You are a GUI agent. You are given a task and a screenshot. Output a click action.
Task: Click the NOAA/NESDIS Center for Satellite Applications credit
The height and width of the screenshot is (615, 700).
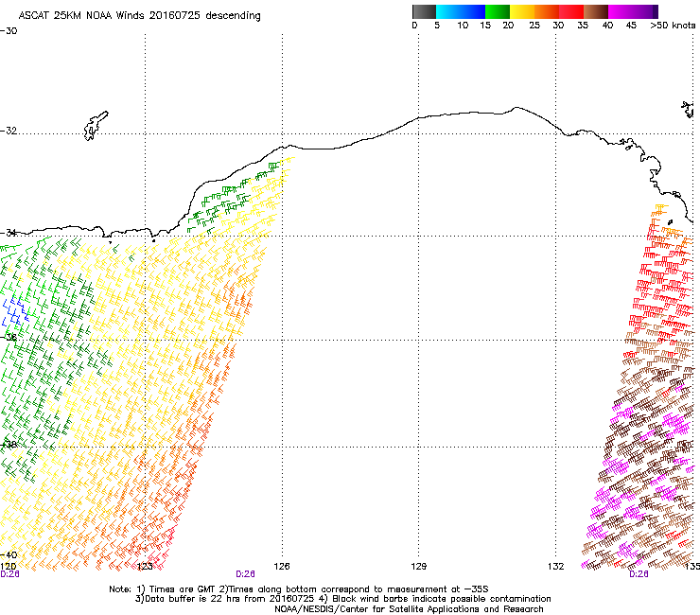coord(409,609)
